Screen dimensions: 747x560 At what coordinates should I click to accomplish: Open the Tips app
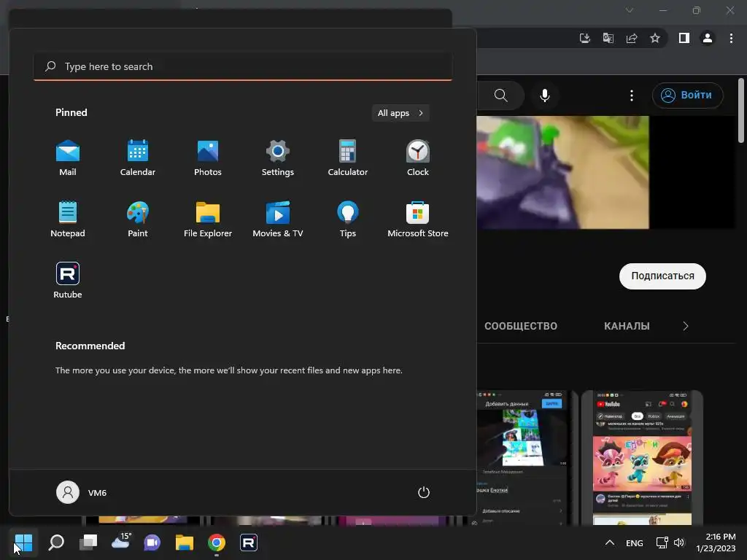coord(348,219)
